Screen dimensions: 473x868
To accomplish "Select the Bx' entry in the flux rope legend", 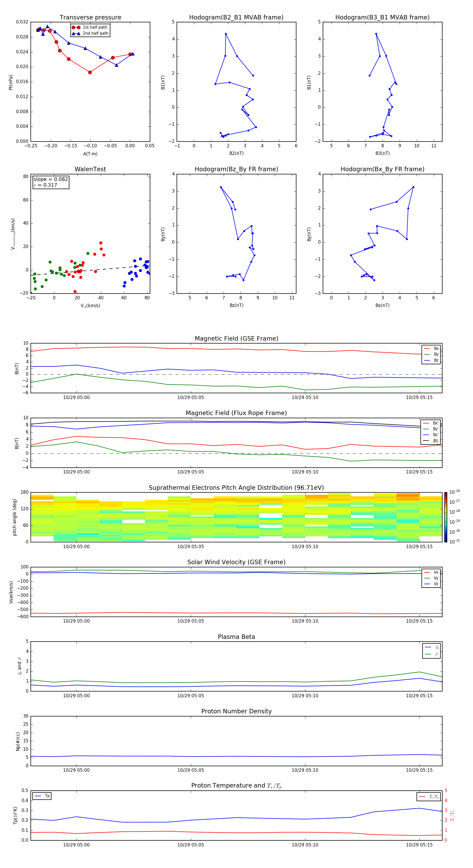I will [x=431, y=423].
